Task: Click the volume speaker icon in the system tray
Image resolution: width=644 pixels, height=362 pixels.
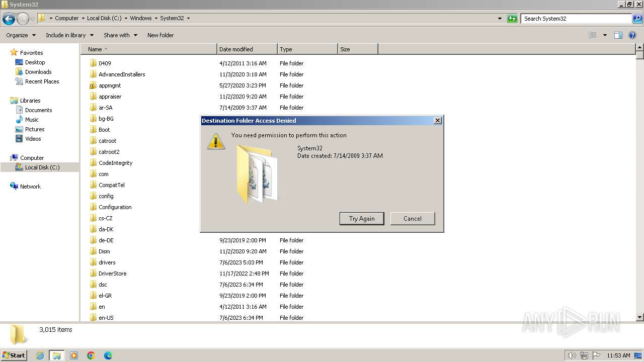Action: click(x=572, y=355)
